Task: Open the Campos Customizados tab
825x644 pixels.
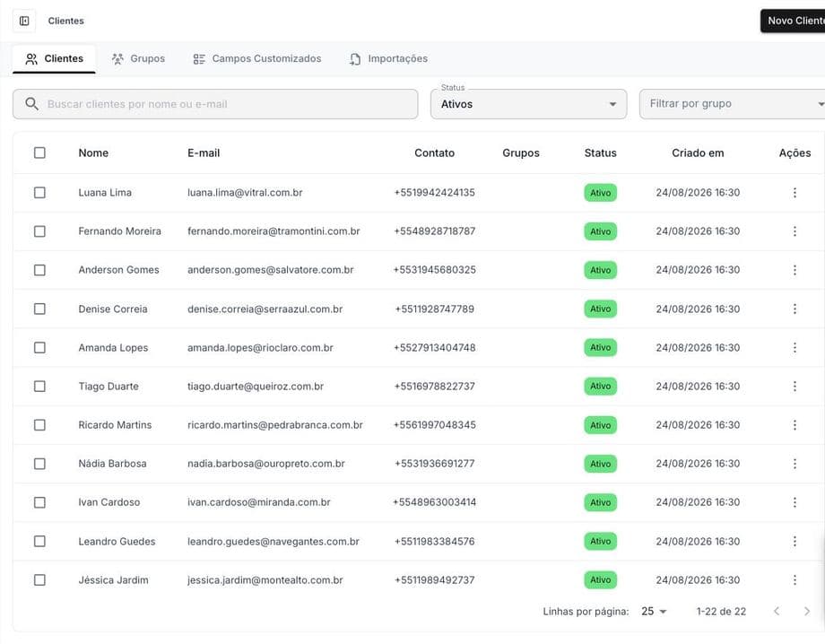Action: (x=256, y=58)
